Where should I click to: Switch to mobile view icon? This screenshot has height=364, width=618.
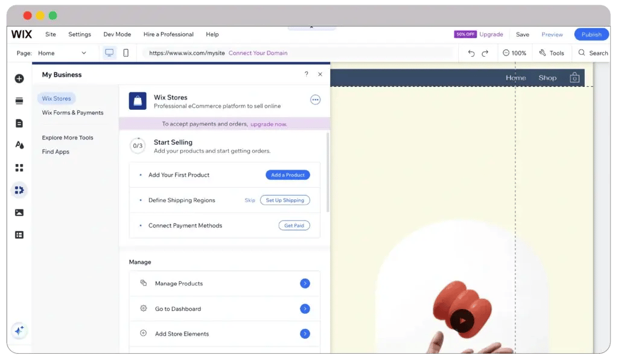(126, 53)
